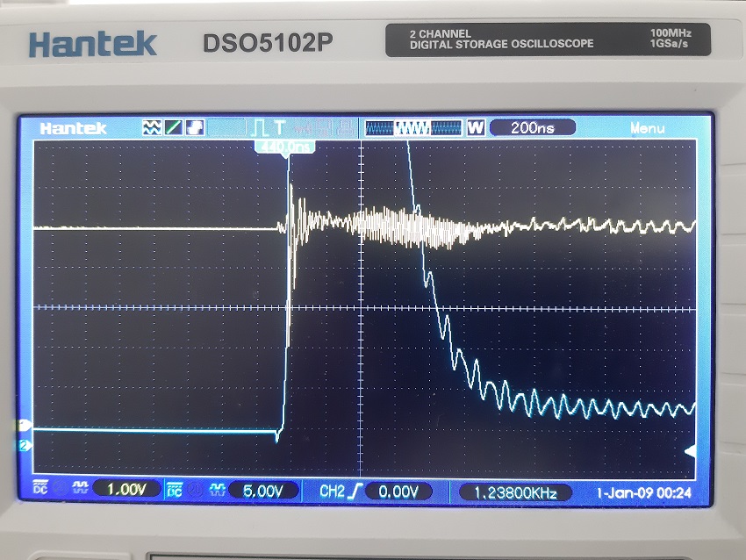The width and height of the screenshot is (746, 560).
Task: Click the green diagonal line icon
Action: pos(173,127)
